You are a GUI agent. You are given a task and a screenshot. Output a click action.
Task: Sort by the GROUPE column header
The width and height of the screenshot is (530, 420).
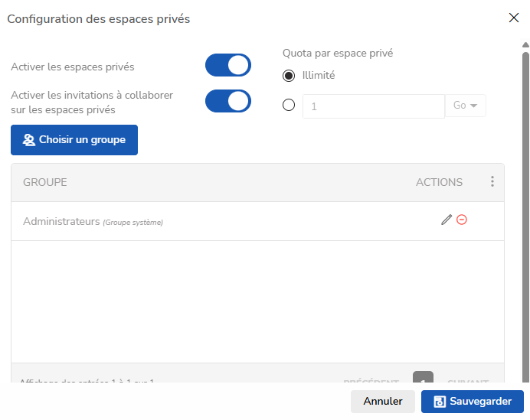pos(45,182)
